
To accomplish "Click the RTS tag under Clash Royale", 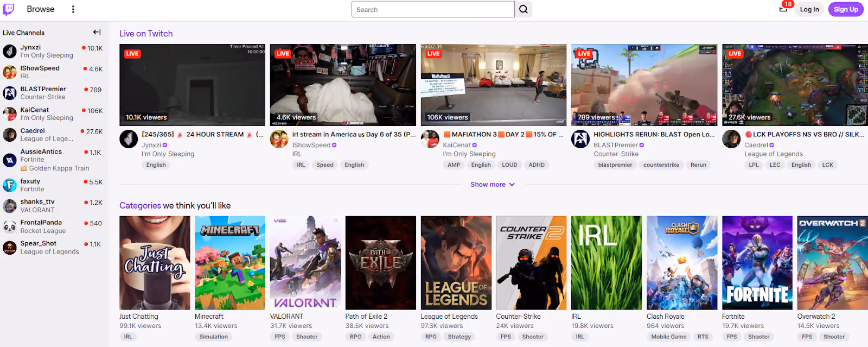I will [x=703, y=337].
